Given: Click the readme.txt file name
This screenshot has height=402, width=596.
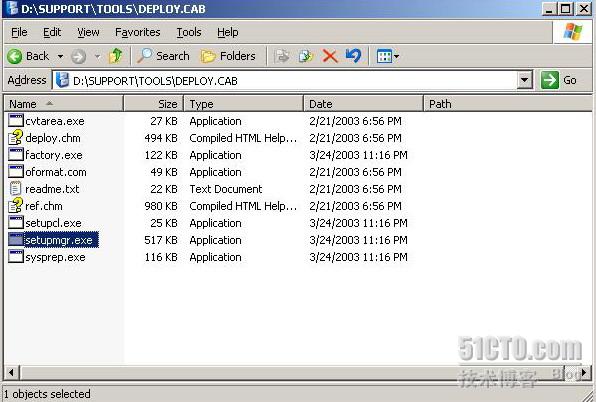Looking at the screenshot, I should [52, 189].
